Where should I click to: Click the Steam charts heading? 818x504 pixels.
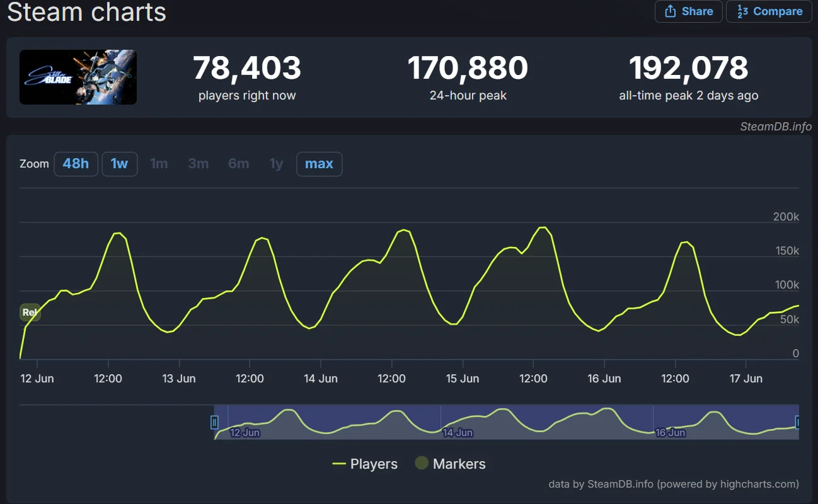[86, 11]
